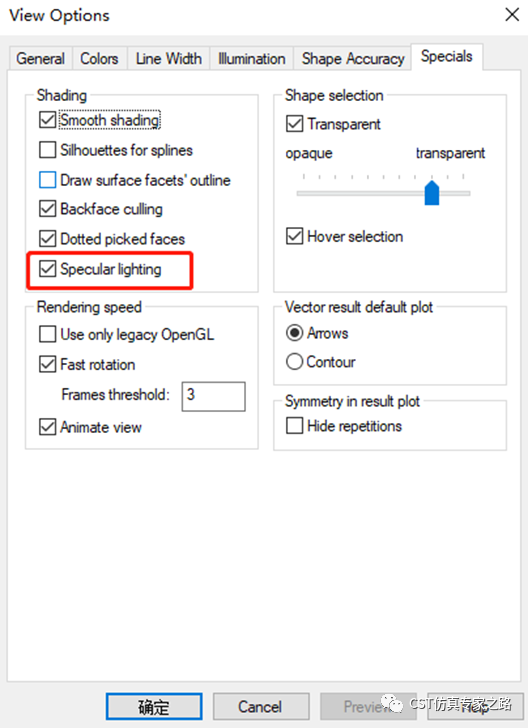528x728 pixels.
Task: Switch to the Shape Accuracy tab
Action: pyautogui.click(x=353, y=58)
